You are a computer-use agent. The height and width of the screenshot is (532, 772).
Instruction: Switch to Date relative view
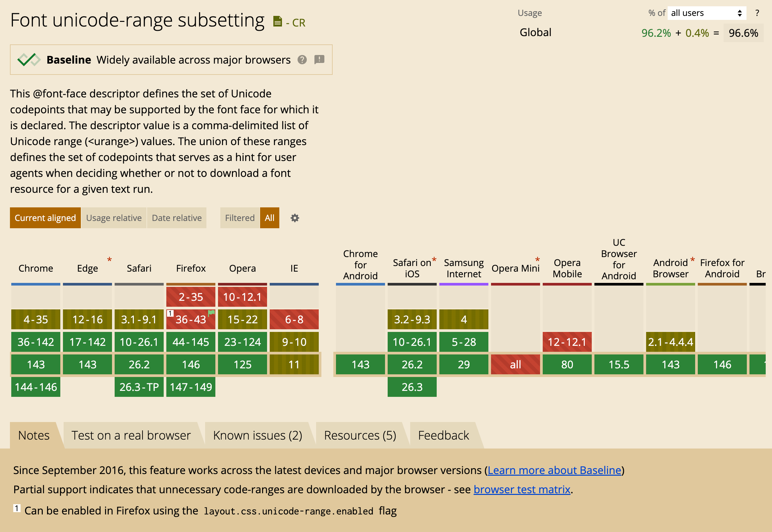[x=177, y=218]
